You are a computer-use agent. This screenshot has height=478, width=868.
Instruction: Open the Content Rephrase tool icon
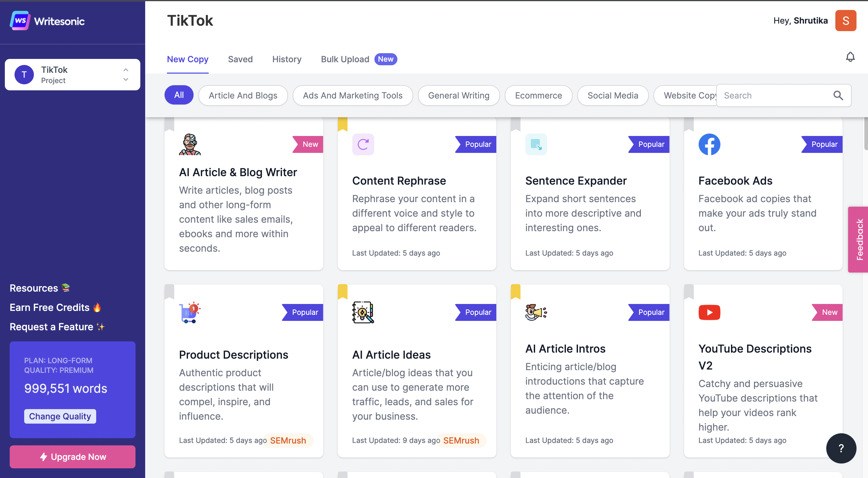(363, 144)
